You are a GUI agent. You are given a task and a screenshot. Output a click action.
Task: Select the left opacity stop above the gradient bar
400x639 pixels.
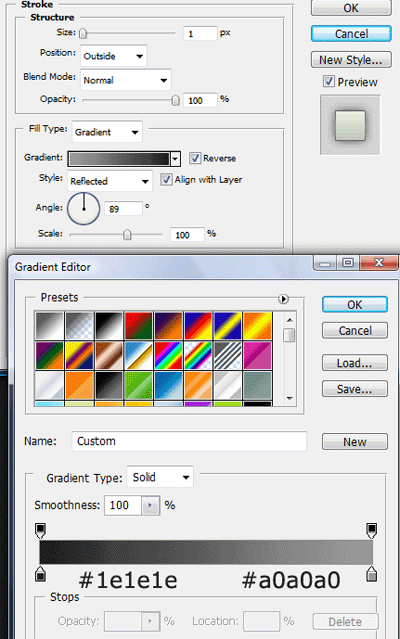pos(40,530)
